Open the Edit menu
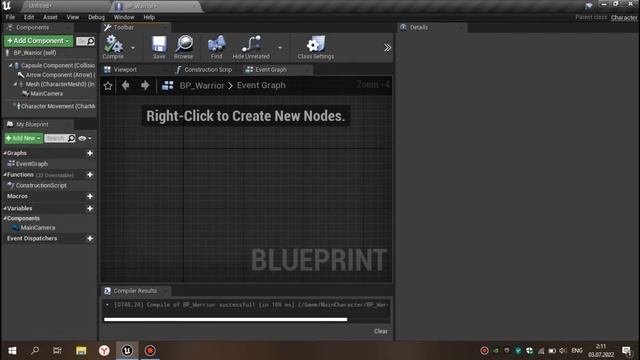 click(x=29, y=17)
